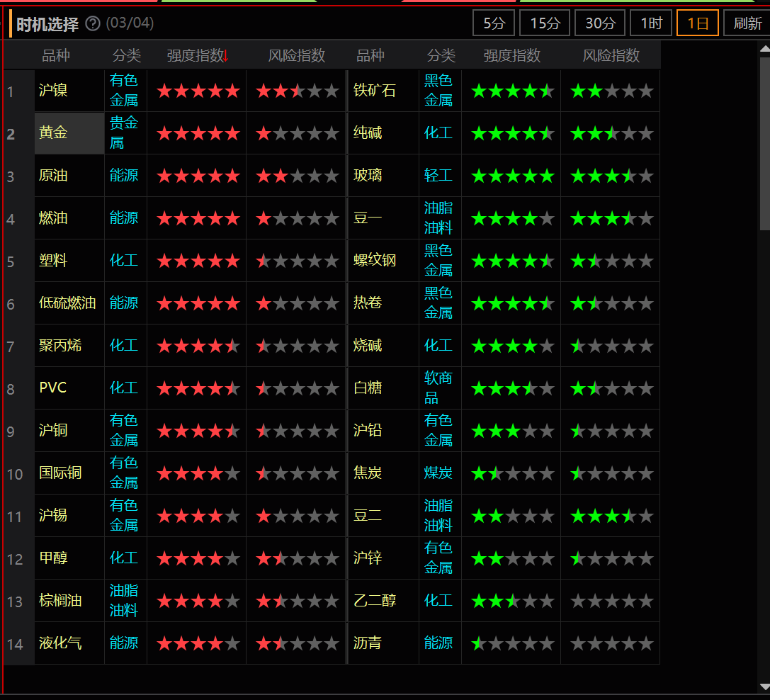Switch to the 5分 timeframe
Screen dimensions: 770x700
tap(494, 23)
